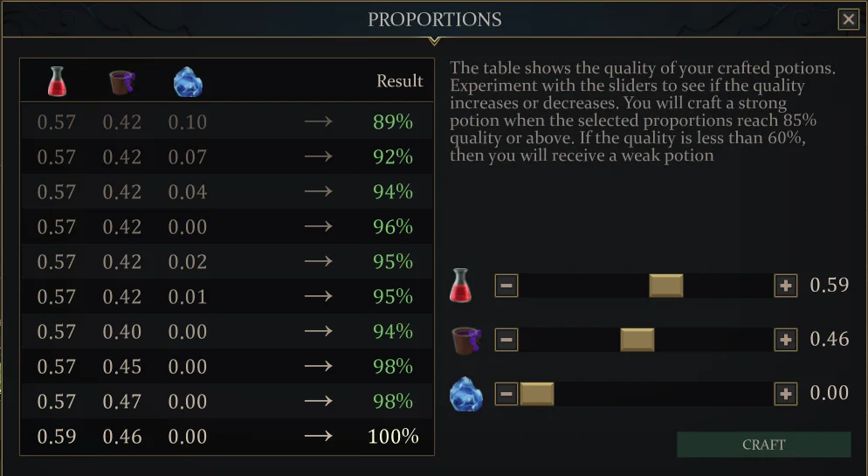The height and width of the screenshot is (476, 868).
Task: Decrease purple cup proportion with minus button
Action: tap(506, 340)
